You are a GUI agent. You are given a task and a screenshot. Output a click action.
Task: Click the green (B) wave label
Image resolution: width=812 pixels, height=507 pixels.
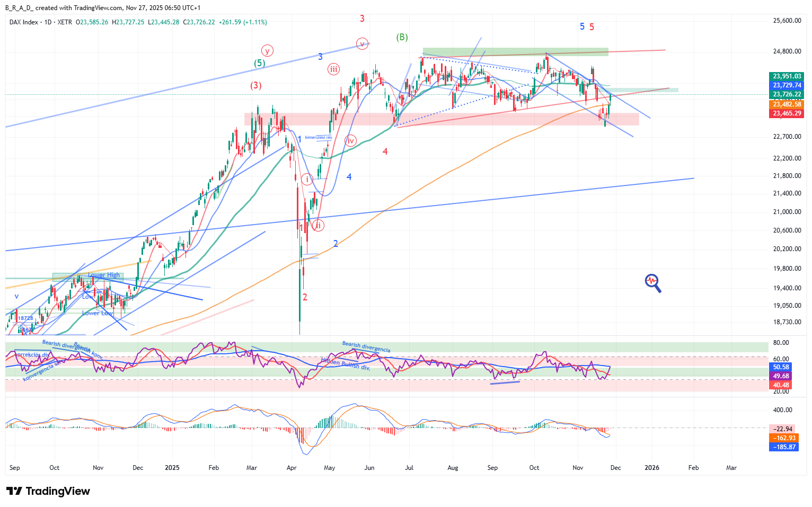pyautogui.click(x=402, y=37)
